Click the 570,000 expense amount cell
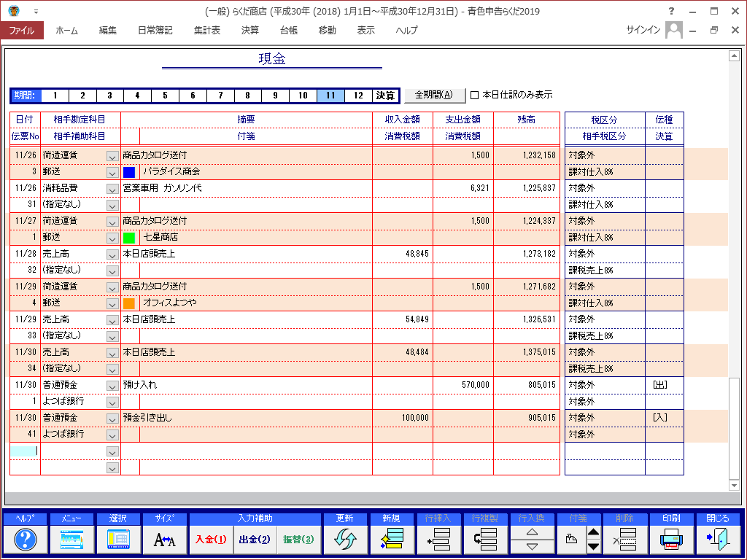747x560 pixels. click(x=463, y=385)
